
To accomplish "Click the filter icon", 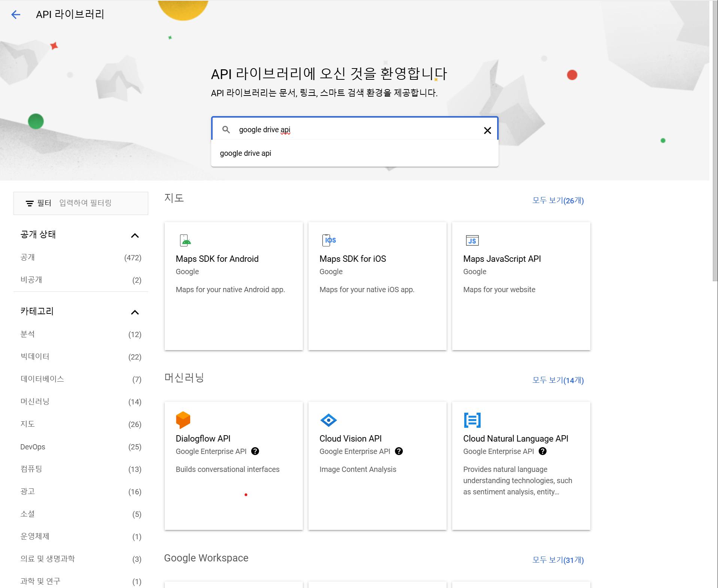I will pos(30,203).
